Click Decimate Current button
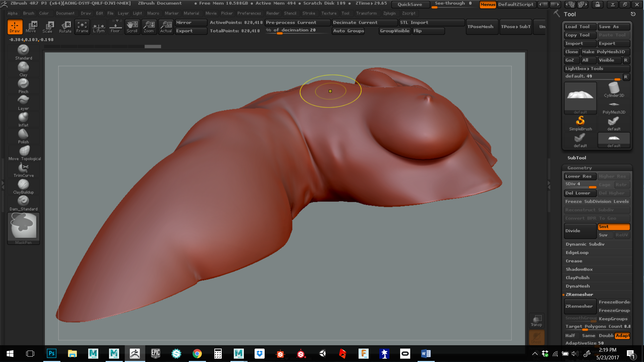 pos(365,22)
